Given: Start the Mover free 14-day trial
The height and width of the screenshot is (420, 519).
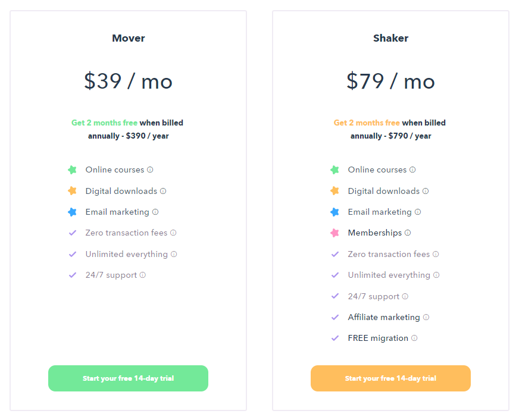Looking at the screenshot, I should 128,378.
